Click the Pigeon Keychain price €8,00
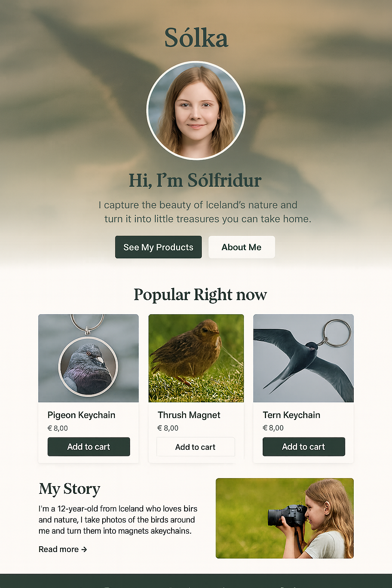Viewport: 392px width, 588px height. pyautogui.click(x=57, y=428)
